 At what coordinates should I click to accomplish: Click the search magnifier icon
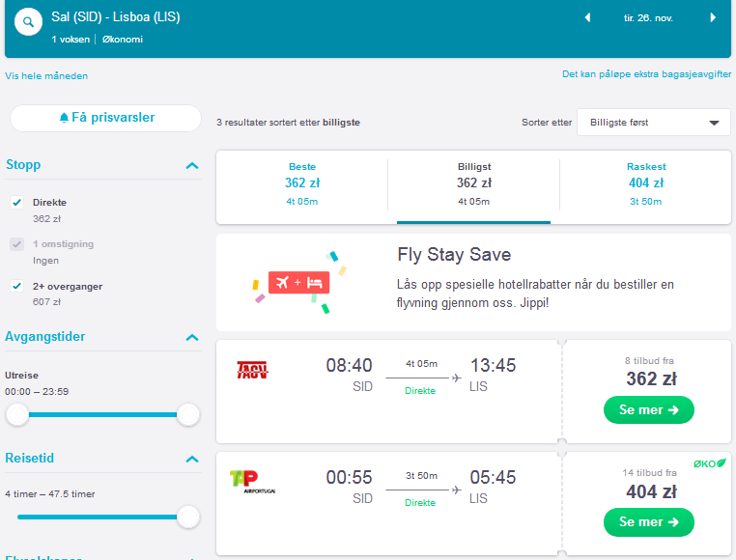tap(28, 21)
